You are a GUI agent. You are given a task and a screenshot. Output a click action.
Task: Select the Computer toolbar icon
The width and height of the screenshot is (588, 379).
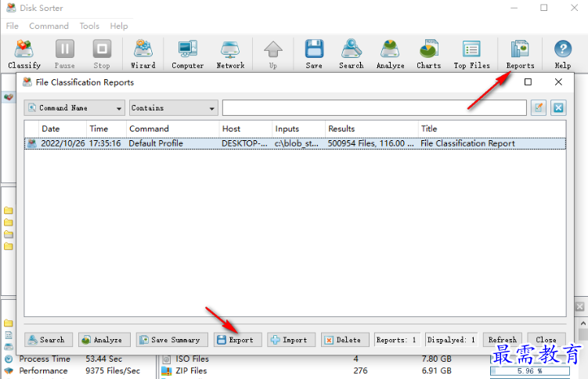coord(187,53)
